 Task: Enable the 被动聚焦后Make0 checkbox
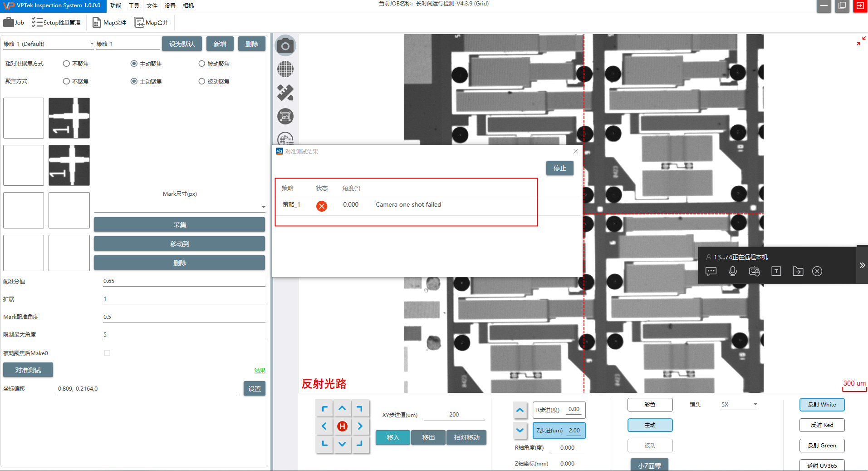tap(107, 353)
